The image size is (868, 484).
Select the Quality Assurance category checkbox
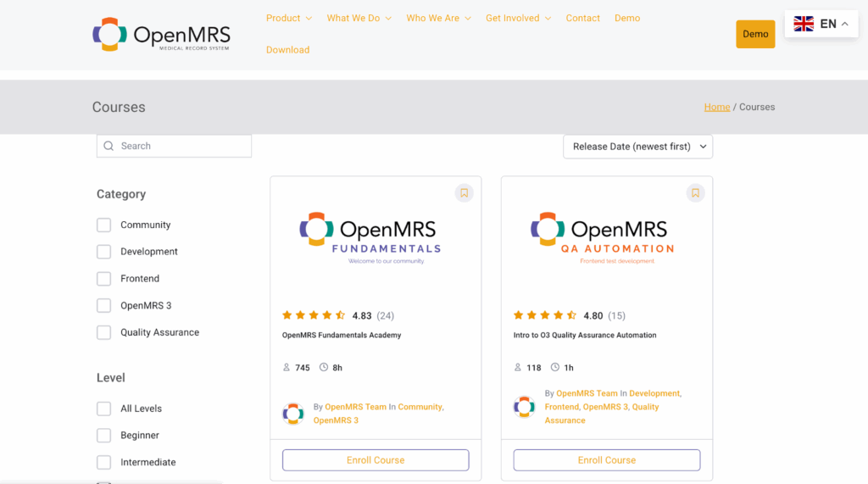pos(103,332)
